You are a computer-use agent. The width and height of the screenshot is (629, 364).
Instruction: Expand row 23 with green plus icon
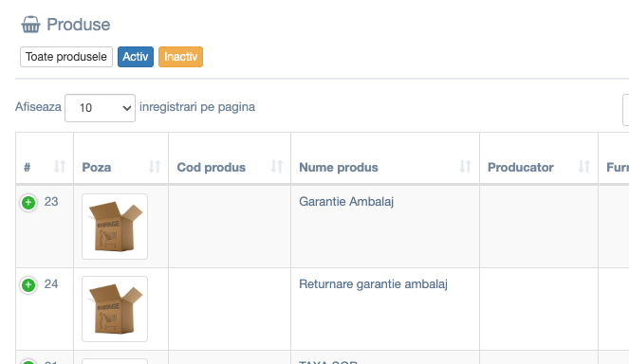(x=28, y=203)
